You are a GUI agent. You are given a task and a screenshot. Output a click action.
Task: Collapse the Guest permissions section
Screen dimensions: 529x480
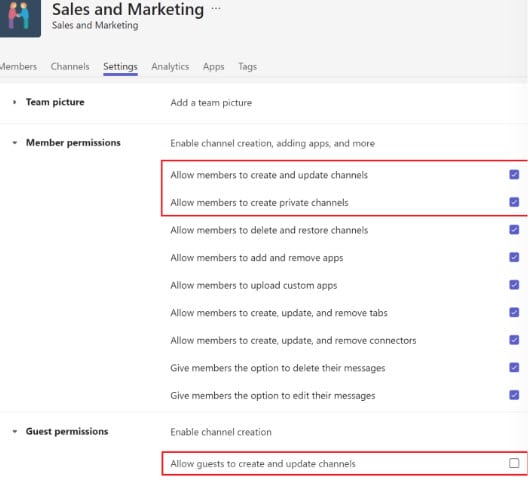[14, 431]
